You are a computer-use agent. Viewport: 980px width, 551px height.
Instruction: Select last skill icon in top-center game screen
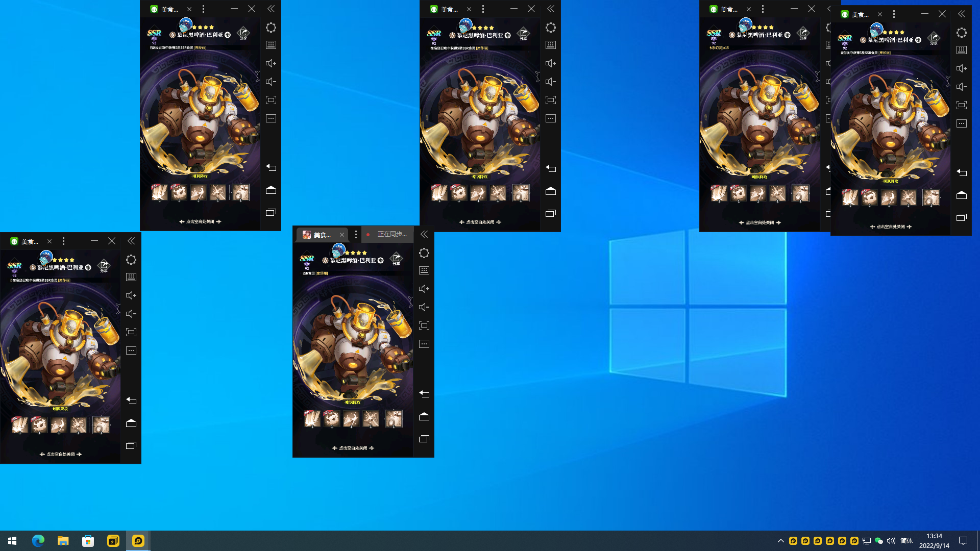click(x=521, y=192)
